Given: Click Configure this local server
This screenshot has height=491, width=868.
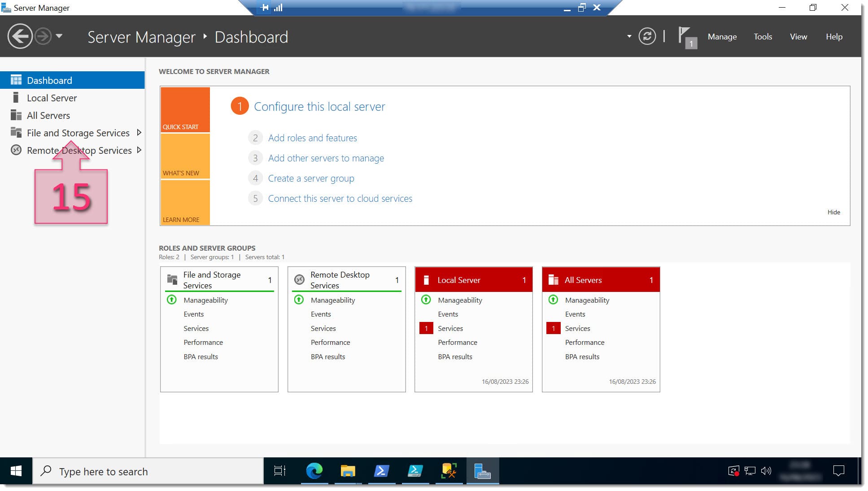Looking at the screenshot, I should click(319, 107).
